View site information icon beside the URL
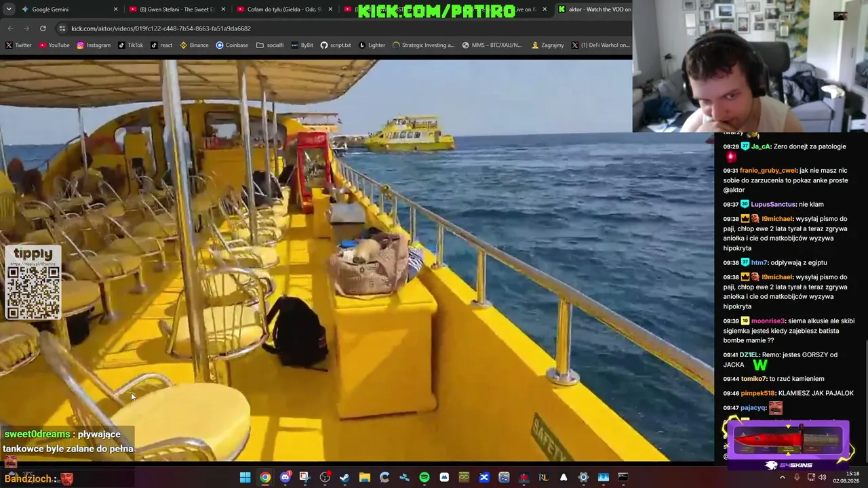Image resolution: width=868 pixels, height=488 pixels. tap(62, 28)
